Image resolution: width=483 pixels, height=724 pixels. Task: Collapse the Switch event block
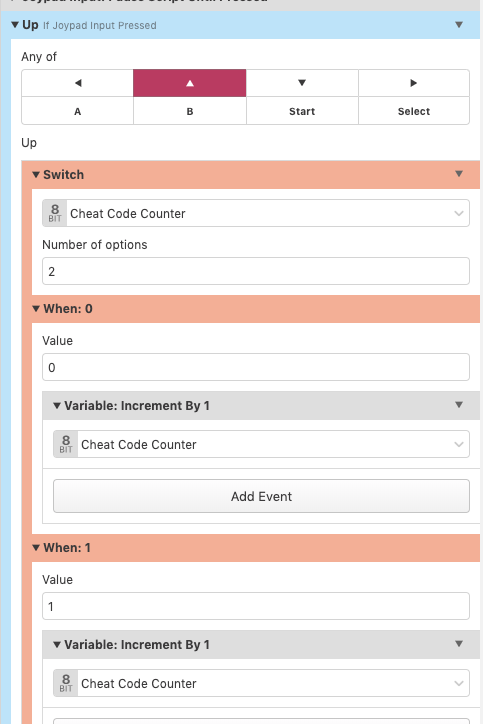click(x=36, y=175)
